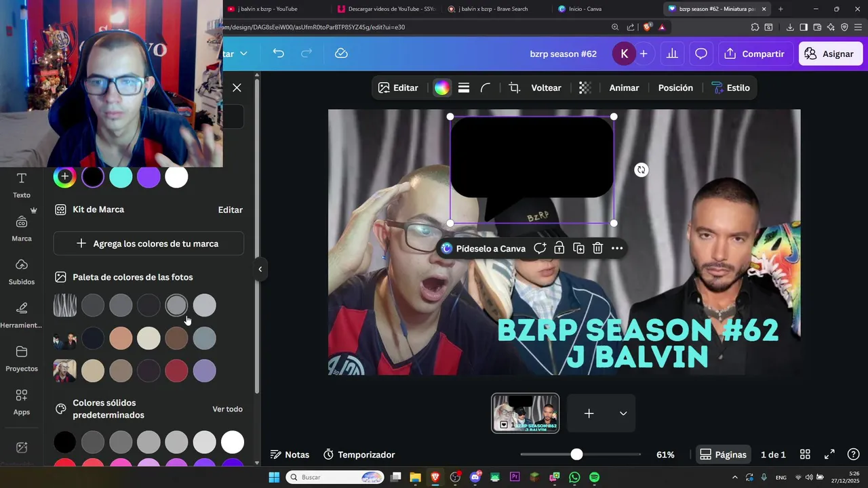This screenshot has width=868, height=488.
Task: Open the corner rounding icon
Action: (x=486, y=87)
